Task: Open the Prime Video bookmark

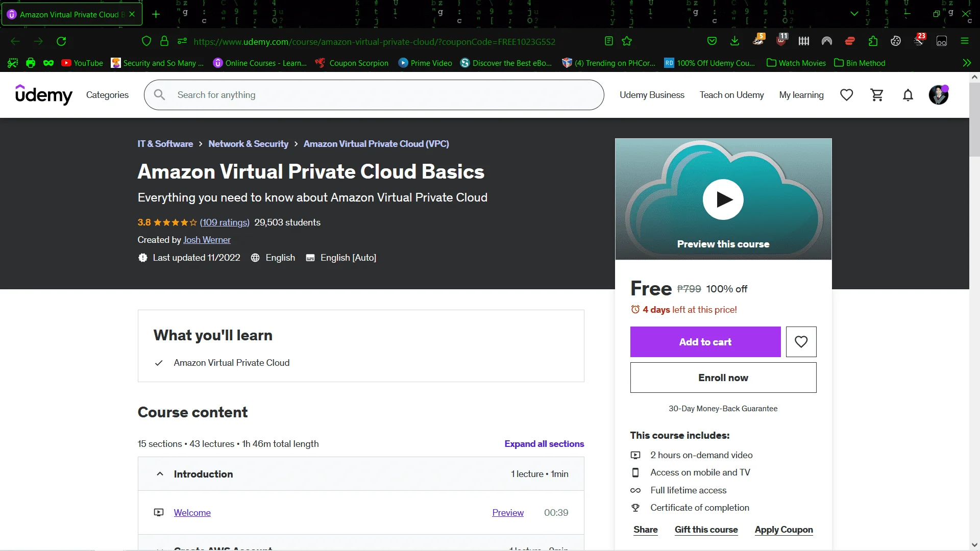Action: [x=426, y=63]
